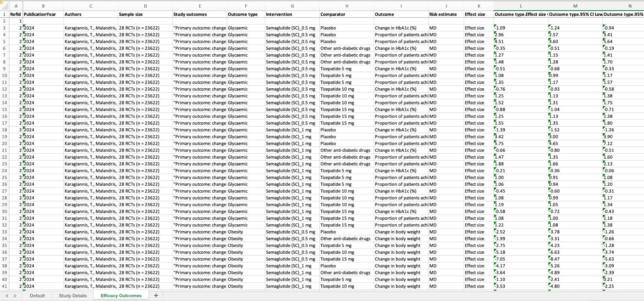This screenshot has height=301, width=644.
Task: Select row 33 by its row number
Action: coord(4,232)
